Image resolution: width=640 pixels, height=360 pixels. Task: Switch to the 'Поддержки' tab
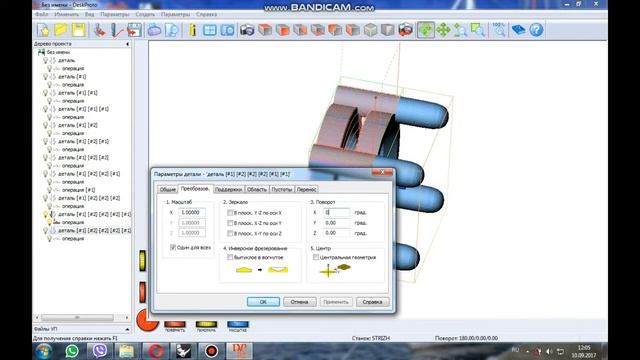(229, 189)
